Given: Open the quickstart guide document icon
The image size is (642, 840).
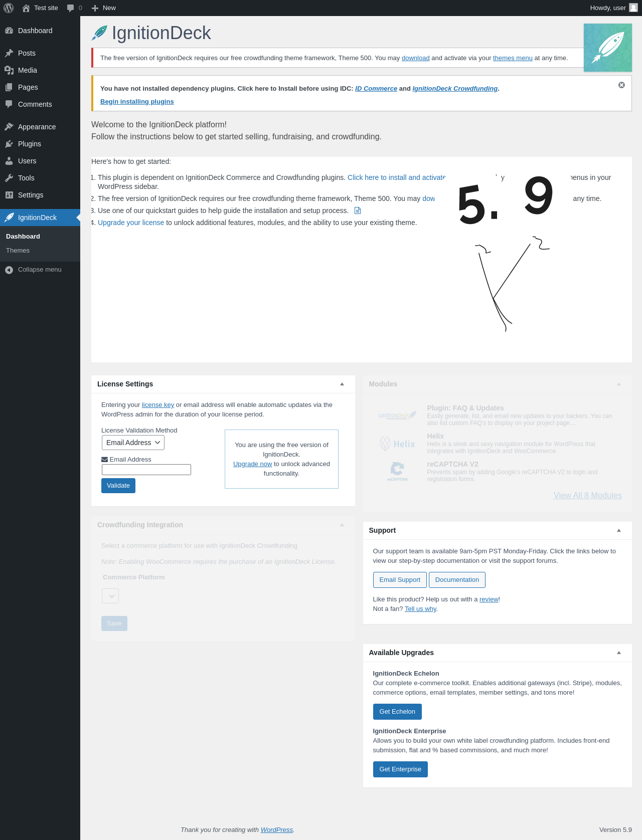Looking at the screenshot, I should 358,211.
